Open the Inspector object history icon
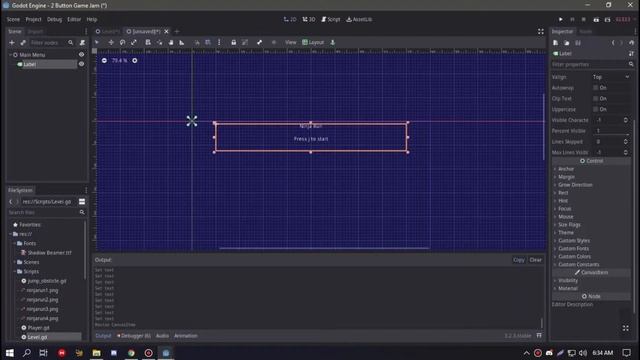 pos(631,43)
